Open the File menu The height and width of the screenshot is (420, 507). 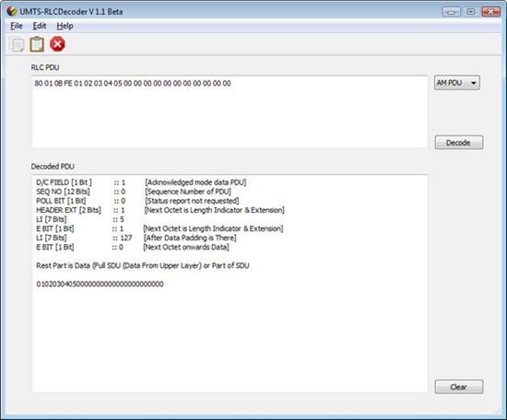point(17,26)
